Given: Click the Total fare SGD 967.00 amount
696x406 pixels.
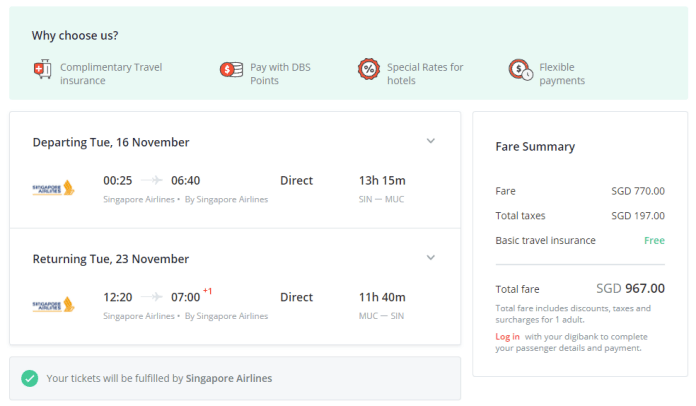Looking at the screenshot, I should point(630,288).
